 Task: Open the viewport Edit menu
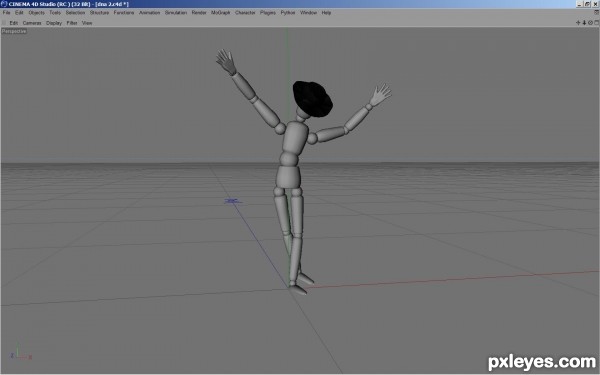click(x=14, y=23)
